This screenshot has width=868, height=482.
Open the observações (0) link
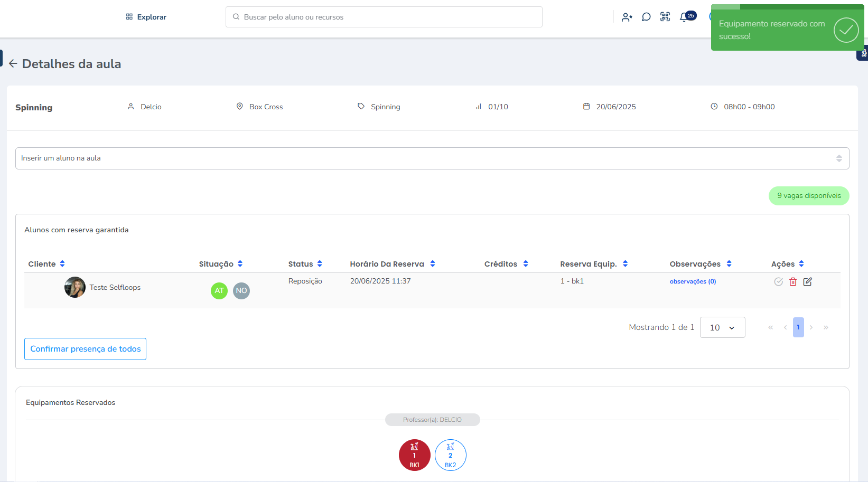tap(693, 281)
